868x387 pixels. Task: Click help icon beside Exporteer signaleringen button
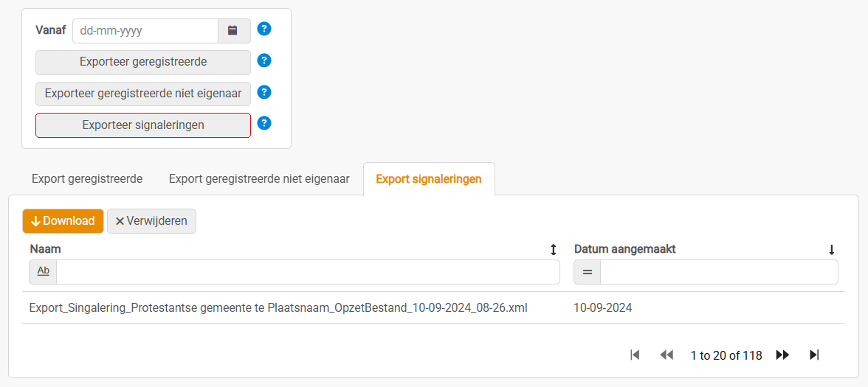coord(264,123)
